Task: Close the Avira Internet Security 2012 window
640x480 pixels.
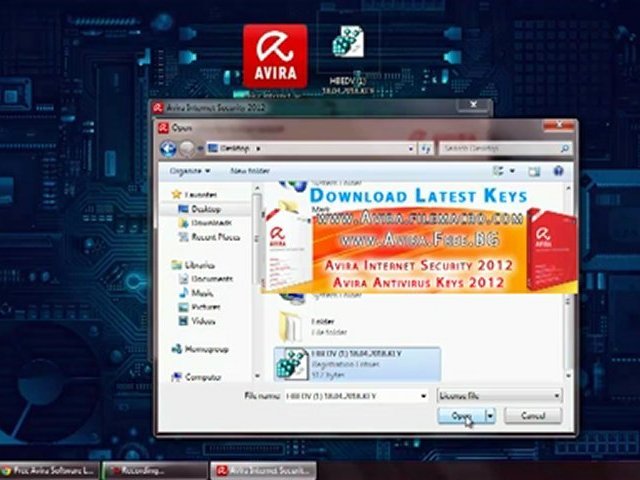Action: [x=473, y=105]
